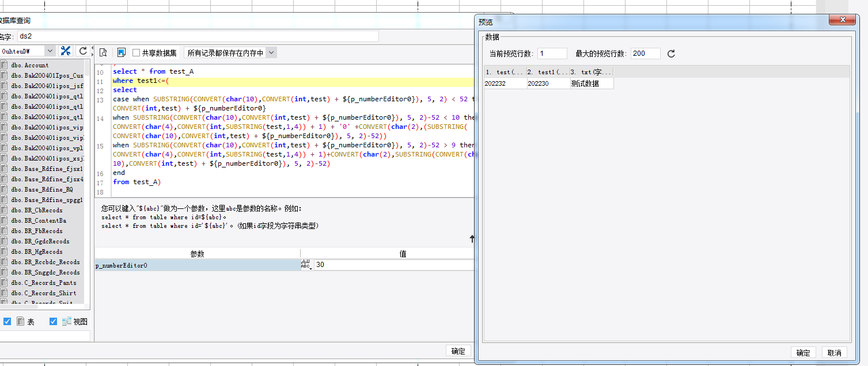Click the 'from test_A)' SQL line
This screenshot has height=366, width=868.
click(137, 182)
